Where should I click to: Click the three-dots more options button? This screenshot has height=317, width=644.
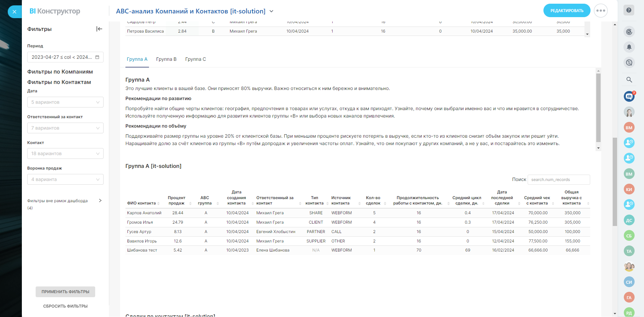click(601, 11)
